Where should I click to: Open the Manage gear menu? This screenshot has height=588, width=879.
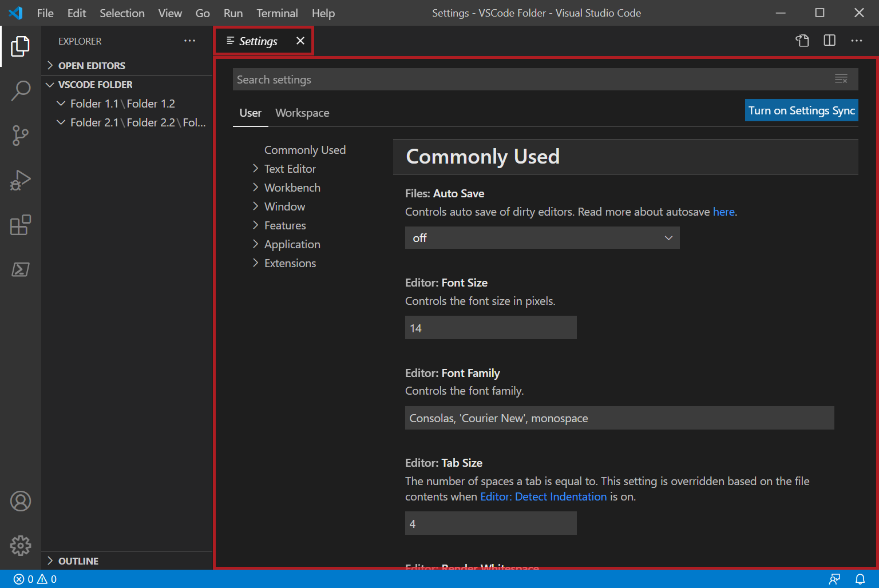21,546
